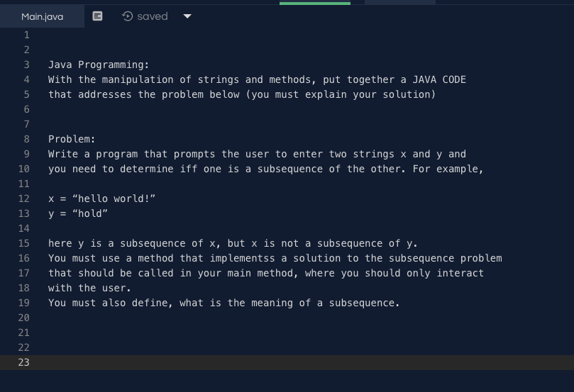
Task: Click line number 12 in the gutter
Action: [24, 198]
